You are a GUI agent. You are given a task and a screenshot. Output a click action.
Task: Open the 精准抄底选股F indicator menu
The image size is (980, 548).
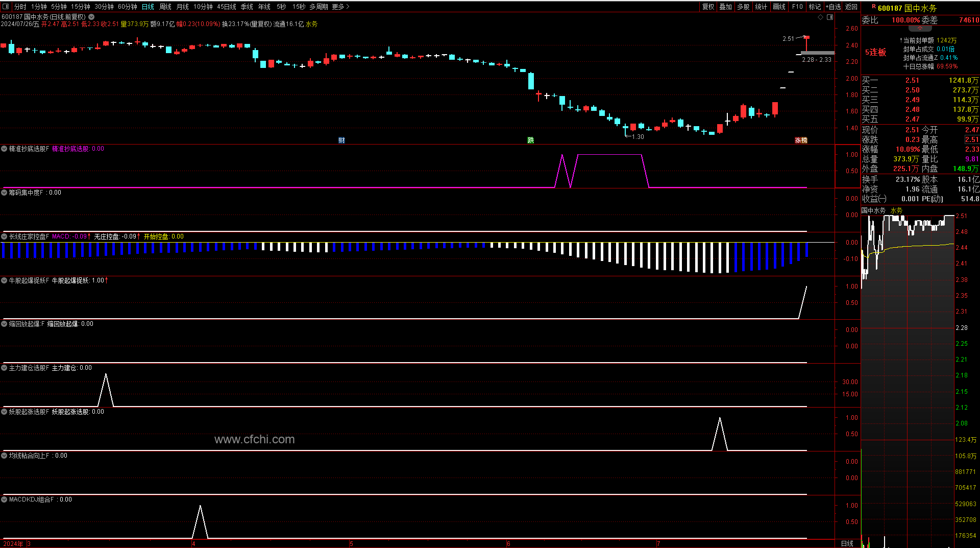pyautogui.click(x=4, y=149)
